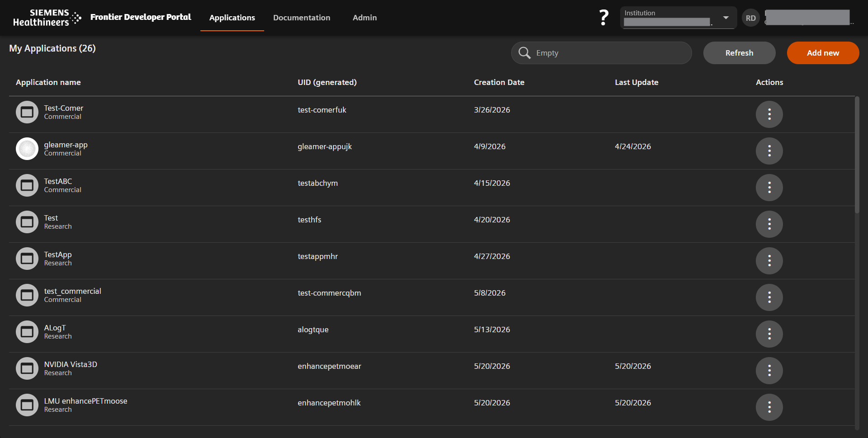Open actions menu for ALogT
Viewport: 868px width, 438px height.
769,334
